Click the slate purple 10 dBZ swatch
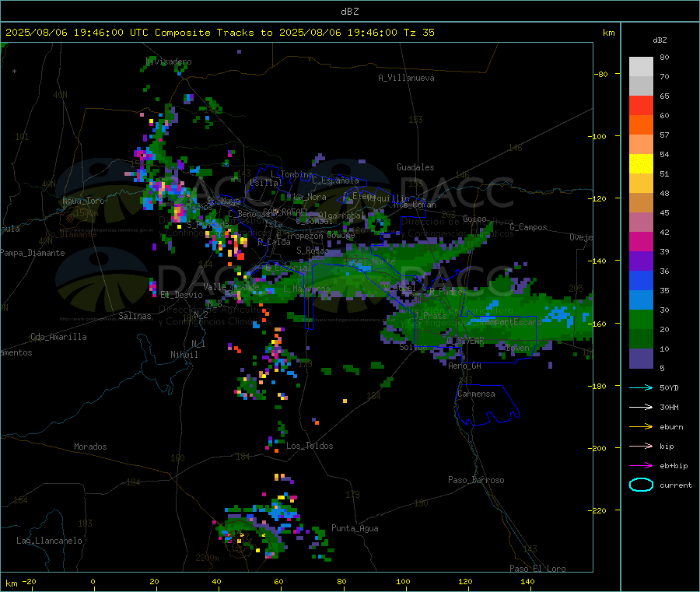The width and height of the screenshot is (700, 592). (x=641, y=358)
